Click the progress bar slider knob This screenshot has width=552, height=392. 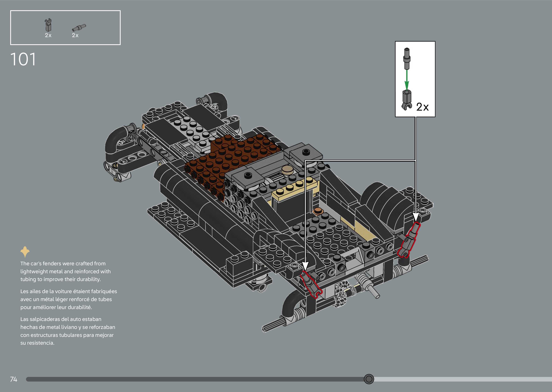[369, 379]
